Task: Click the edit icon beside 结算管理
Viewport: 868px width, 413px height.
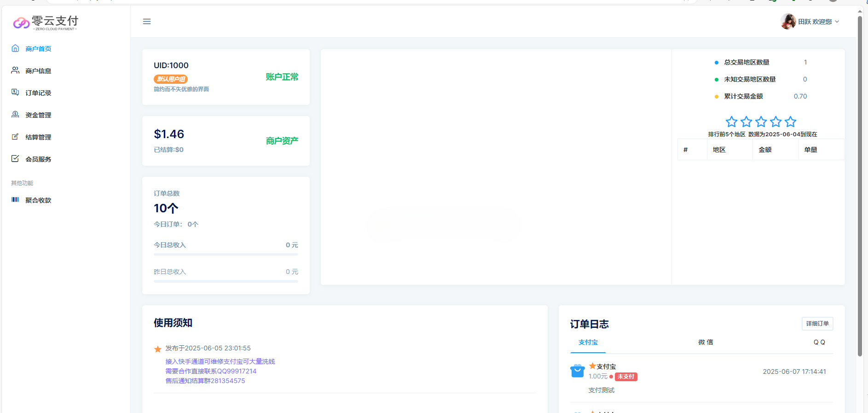Action: [15, 137]
